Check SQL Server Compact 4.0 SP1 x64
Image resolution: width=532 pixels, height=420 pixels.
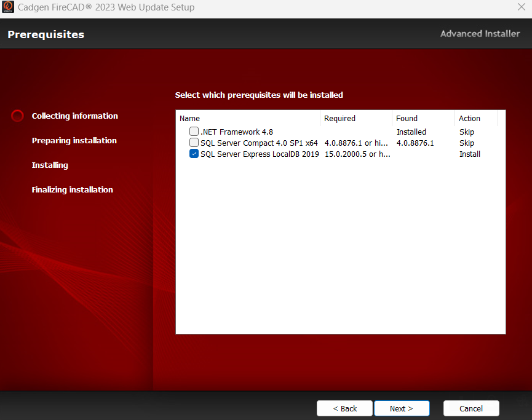194,143
